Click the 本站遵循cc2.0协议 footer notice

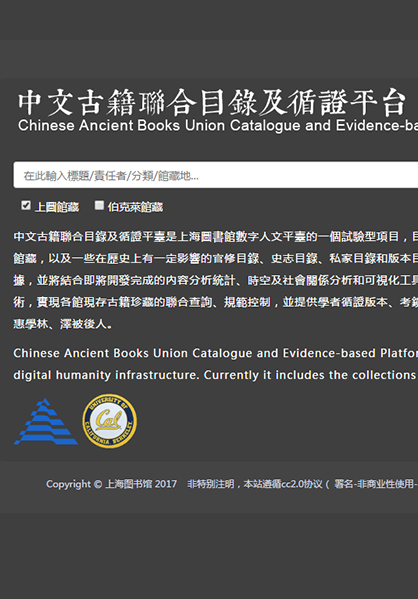coord(283,484)
